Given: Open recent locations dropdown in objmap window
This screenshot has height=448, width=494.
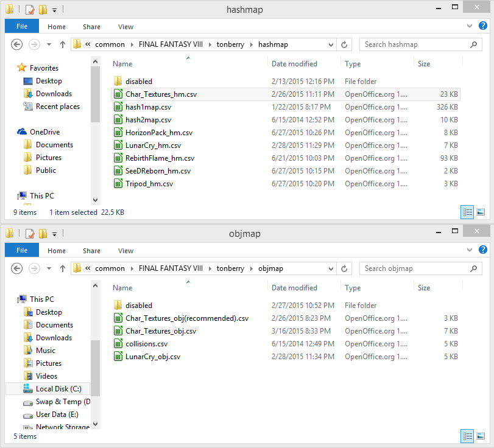Looking at the screenshot, I should pos(49,268).
